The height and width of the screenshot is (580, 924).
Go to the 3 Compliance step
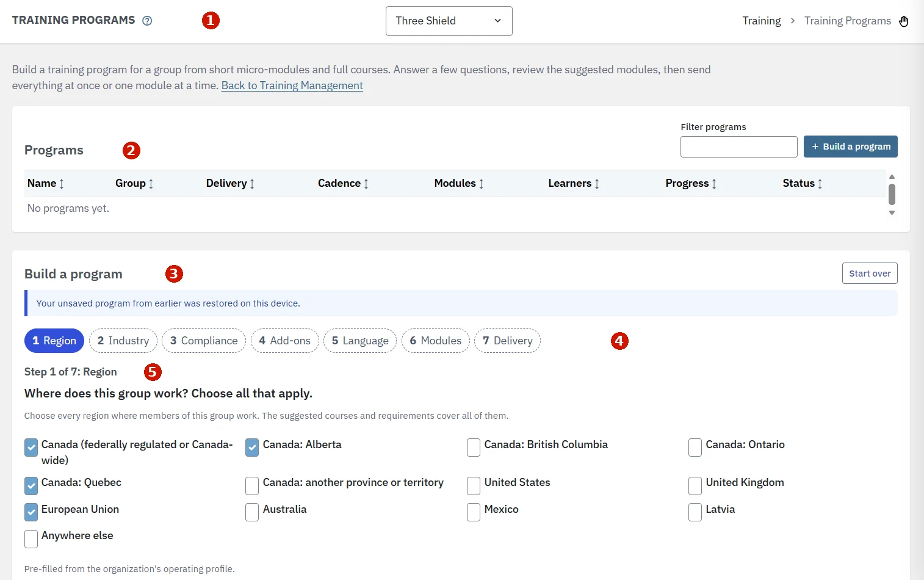[x=204, y=341]
